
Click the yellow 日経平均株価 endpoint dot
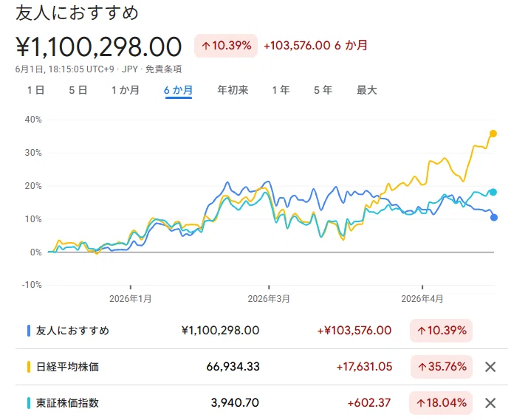pyautogui.click(x=493, y=134)
